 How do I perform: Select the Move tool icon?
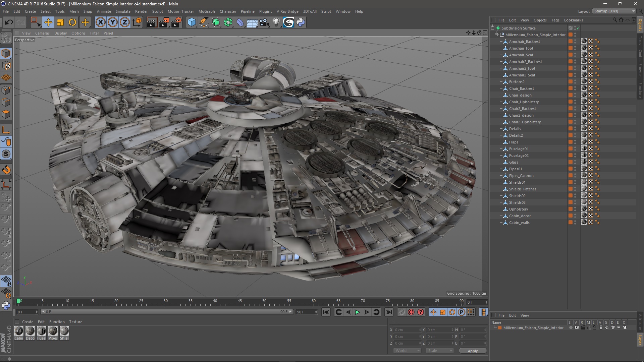pyautogui.click(x=48, y=22)
